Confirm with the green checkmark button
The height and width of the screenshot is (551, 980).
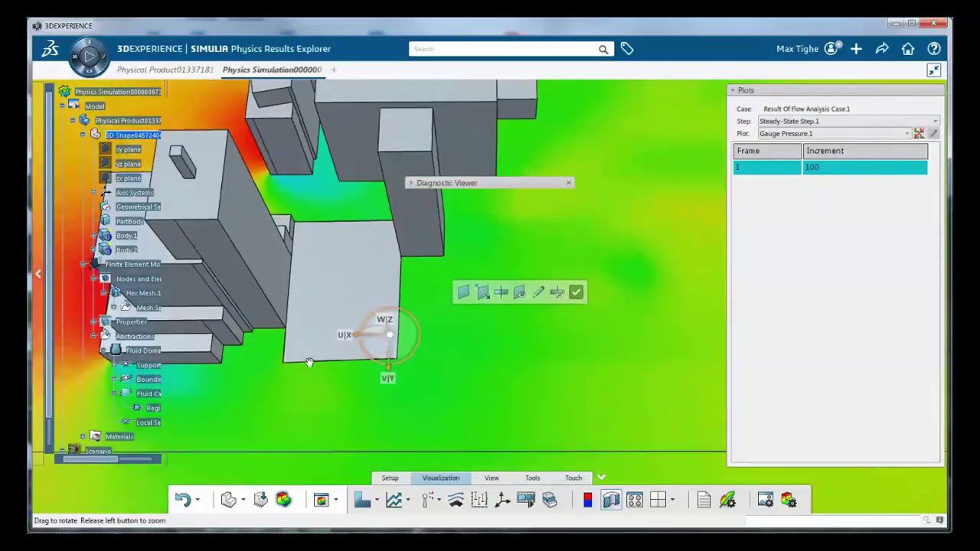click(x=576, y=292)
